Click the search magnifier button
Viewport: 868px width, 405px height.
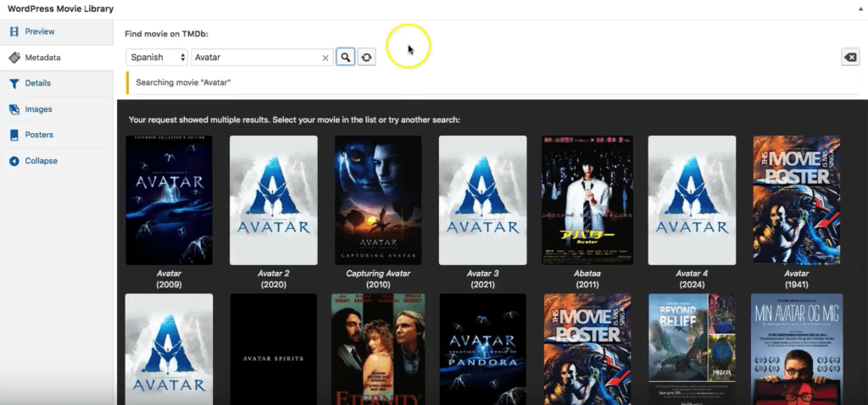[x=345, y=57]
